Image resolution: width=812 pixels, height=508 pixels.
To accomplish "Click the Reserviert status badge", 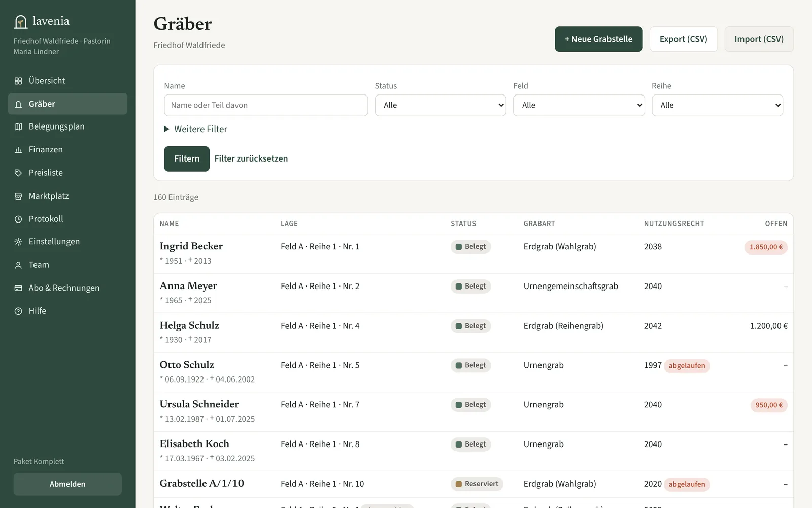I will tap(477, 484).
